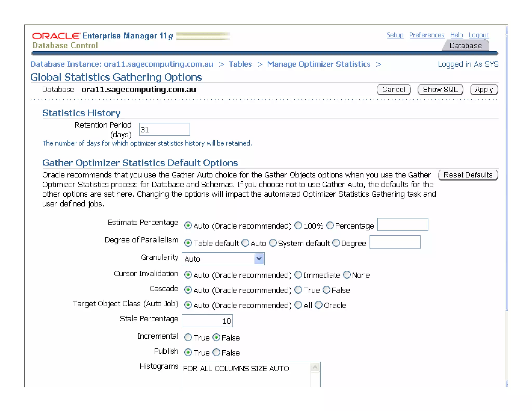
Task: Select Cursor Invalidation None radio
Action: coord(347,275)
